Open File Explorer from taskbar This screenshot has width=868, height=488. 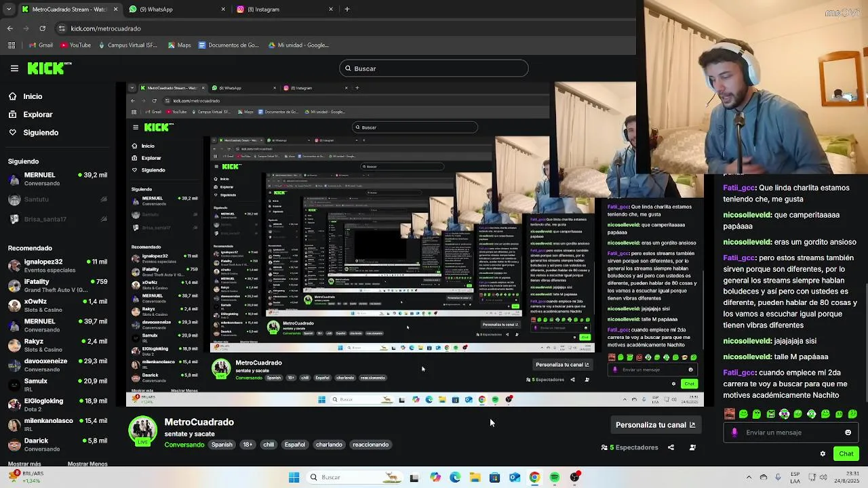click(x=475, y=477)
